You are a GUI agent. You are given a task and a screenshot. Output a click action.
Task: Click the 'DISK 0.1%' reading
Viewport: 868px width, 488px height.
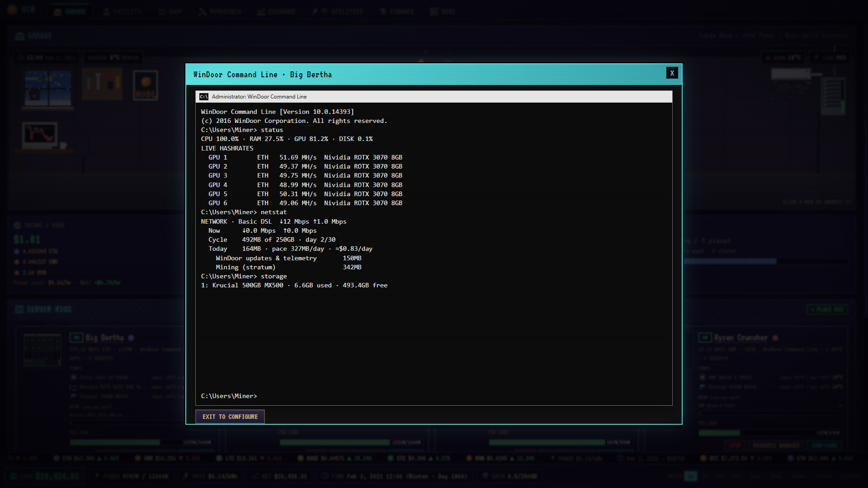tap(356, 139)
